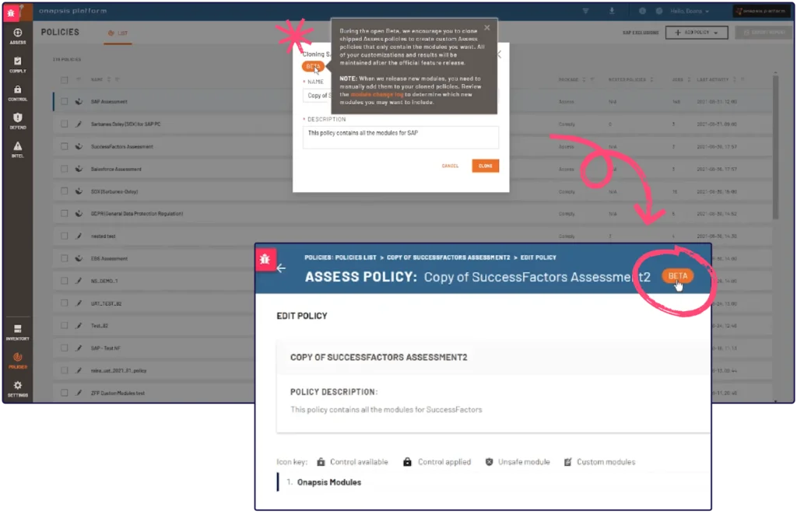Open the Comply section in sidebar
The image size is (797, 532).
pos(17,65)
